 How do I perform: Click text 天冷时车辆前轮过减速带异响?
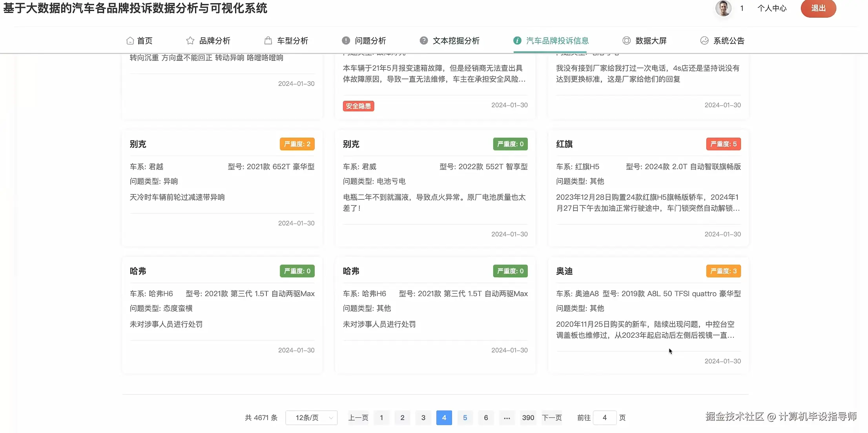click(177, 197)
